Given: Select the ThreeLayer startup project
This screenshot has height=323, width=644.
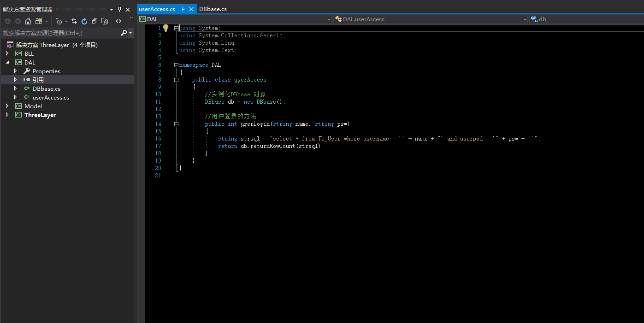Looking at the screenshot, I should point(40,115).
